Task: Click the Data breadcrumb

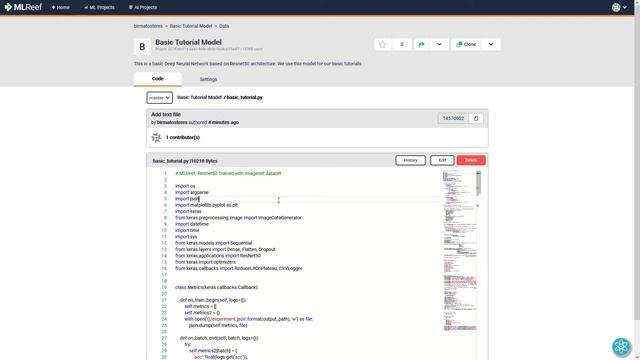Action: [224, 26]
